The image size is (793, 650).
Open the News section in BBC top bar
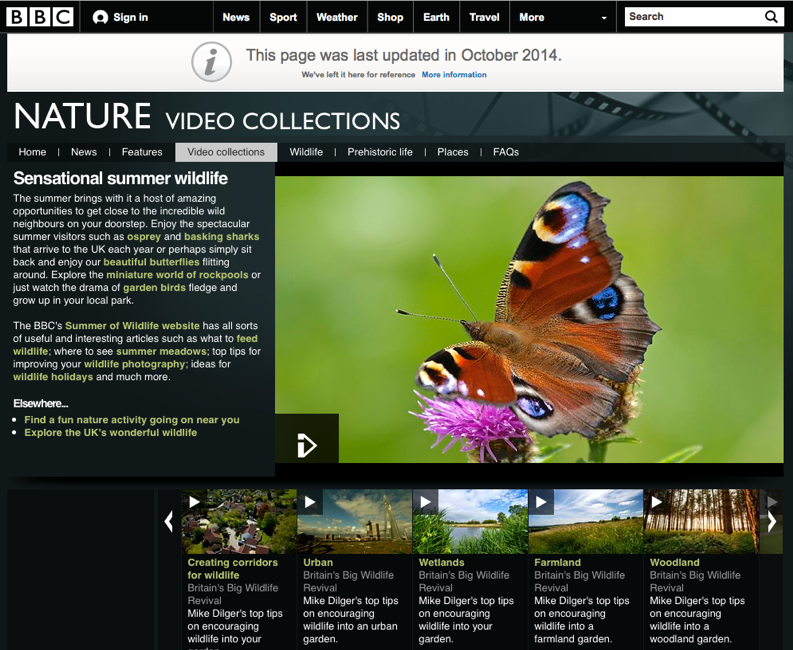point(236,17)
